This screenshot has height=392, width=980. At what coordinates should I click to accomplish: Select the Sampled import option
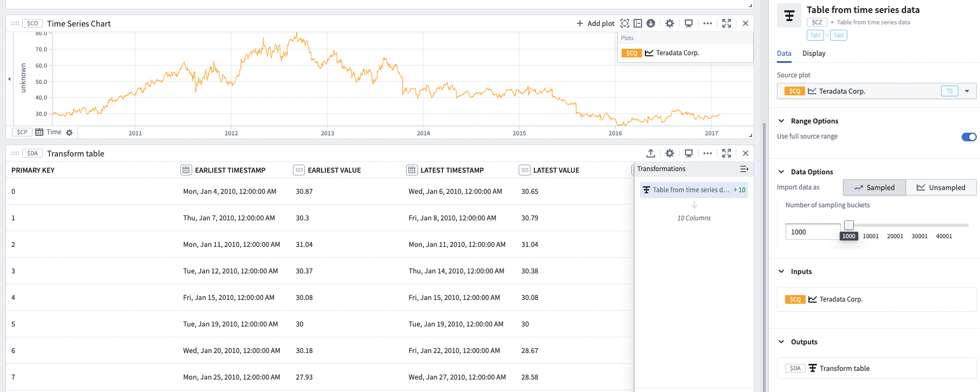coord(874,187)
